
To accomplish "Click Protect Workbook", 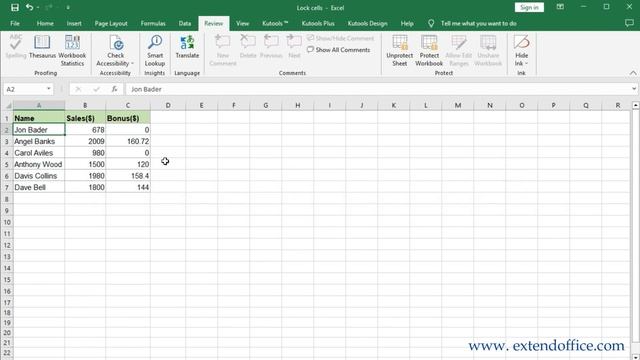I will (429, 51).
